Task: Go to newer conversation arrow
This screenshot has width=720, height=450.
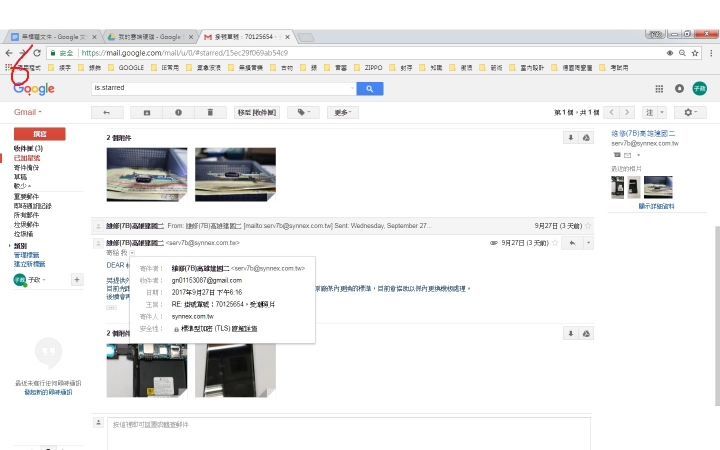Action: click(611, 112)
